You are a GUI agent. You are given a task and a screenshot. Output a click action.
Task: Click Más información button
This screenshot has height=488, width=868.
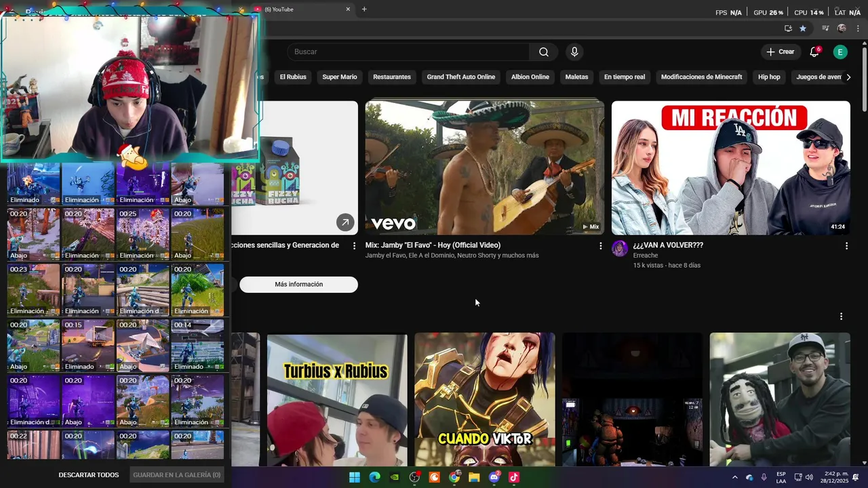pos(299,285)
